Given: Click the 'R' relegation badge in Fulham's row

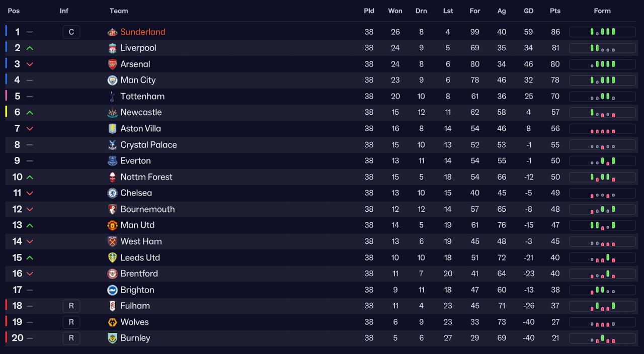Looking at the screenshot, I should click(71, 306).
